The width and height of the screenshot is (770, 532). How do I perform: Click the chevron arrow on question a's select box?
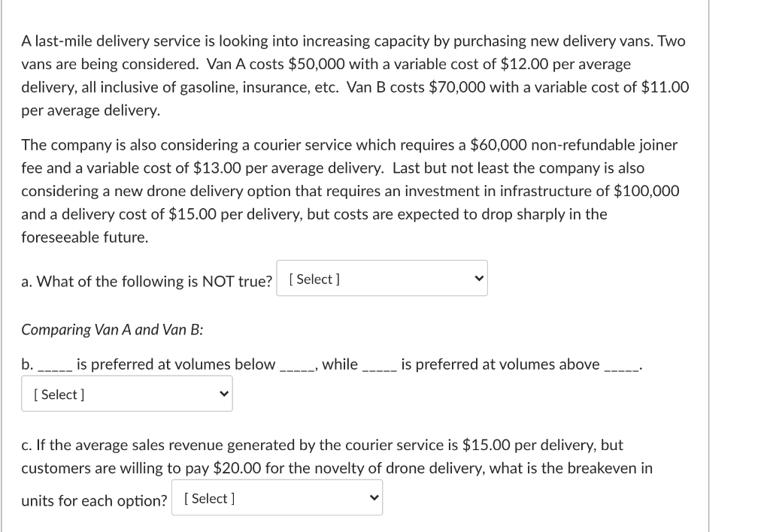pos(478,278)
